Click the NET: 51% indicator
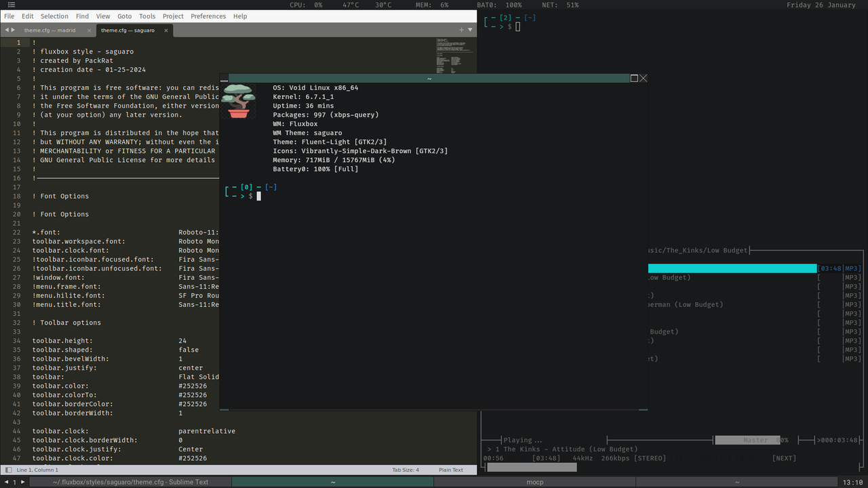The image size is (868, 488). pyautogui.click(x=560, y=5)
